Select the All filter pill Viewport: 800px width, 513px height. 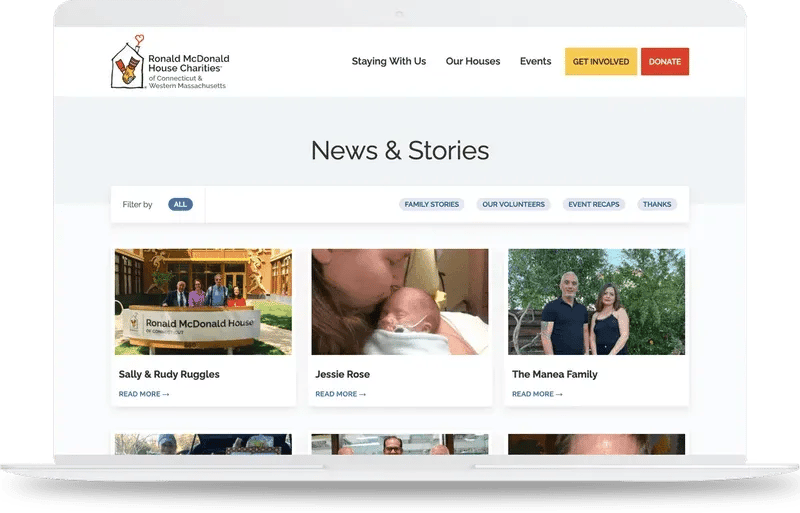180,204
